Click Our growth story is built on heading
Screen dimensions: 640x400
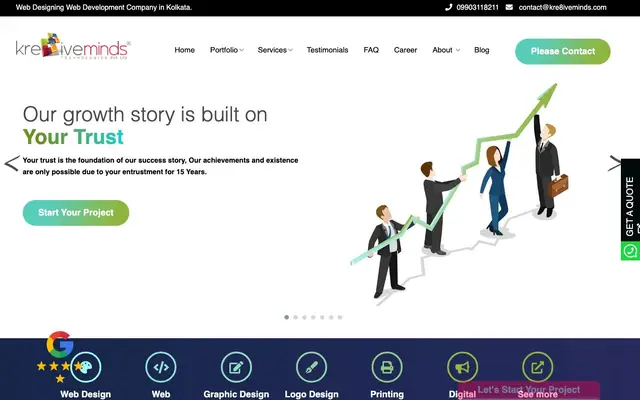145,115
